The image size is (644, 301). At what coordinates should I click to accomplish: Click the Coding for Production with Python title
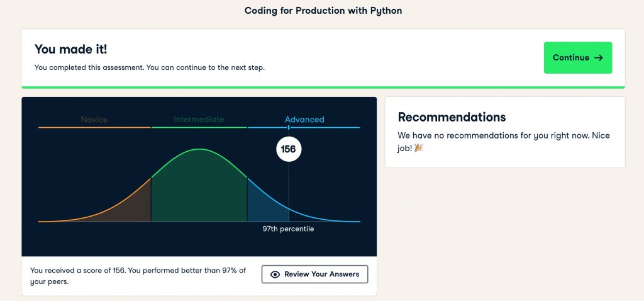[322, 12]
